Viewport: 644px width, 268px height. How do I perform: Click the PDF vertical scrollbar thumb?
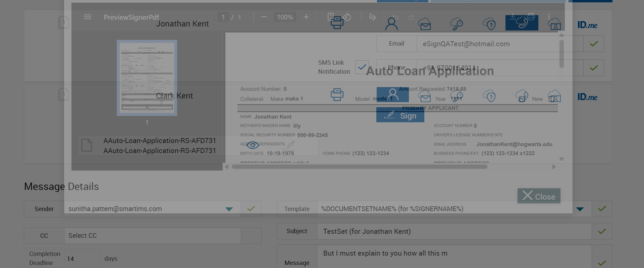click(561, 54)
